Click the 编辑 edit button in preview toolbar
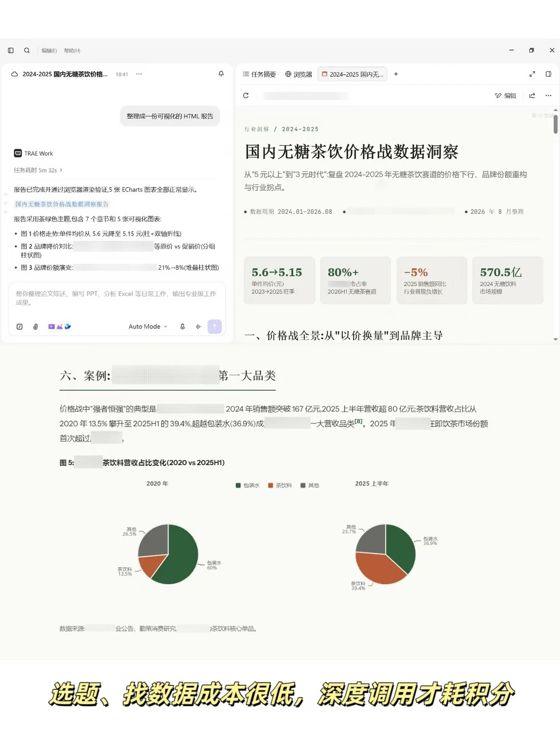The height and width of the screenshot is (747, 560). (x=506, y=95)
